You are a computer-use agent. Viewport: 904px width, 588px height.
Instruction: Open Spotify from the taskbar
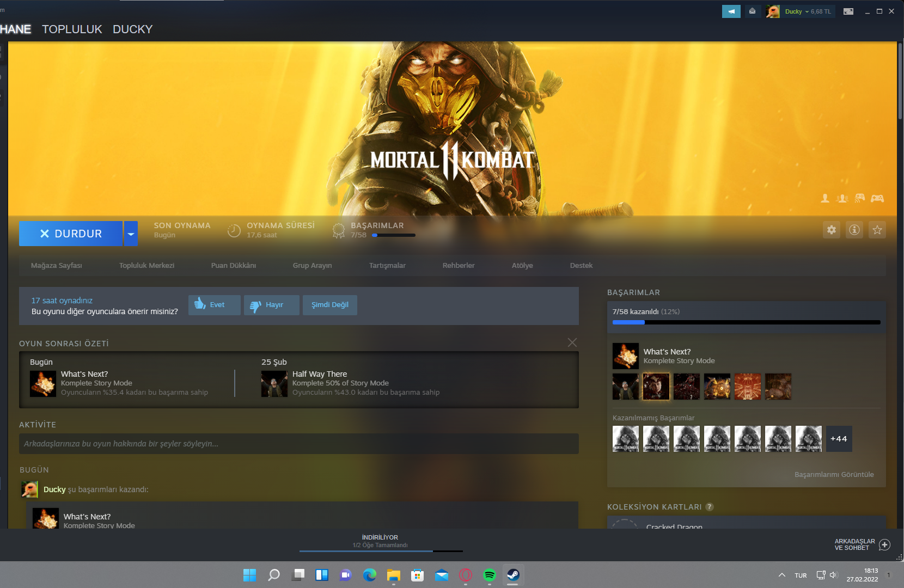(490, 575)
